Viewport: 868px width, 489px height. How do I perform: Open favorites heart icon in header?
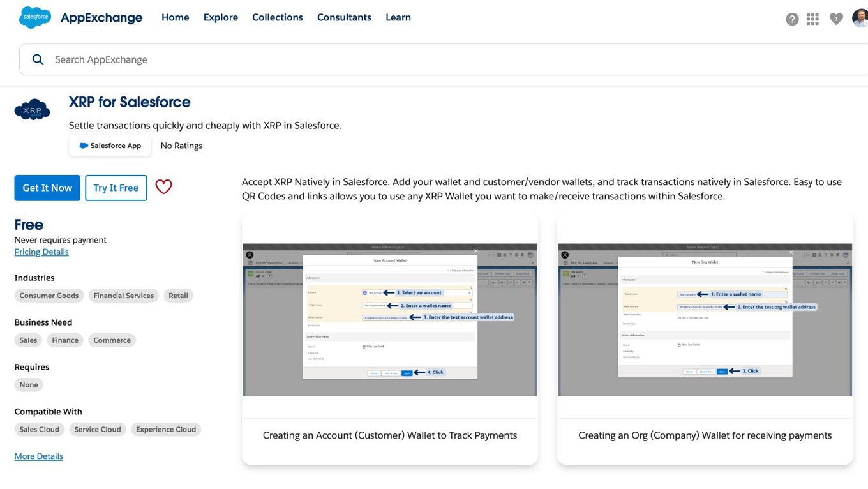coord(836,19)
